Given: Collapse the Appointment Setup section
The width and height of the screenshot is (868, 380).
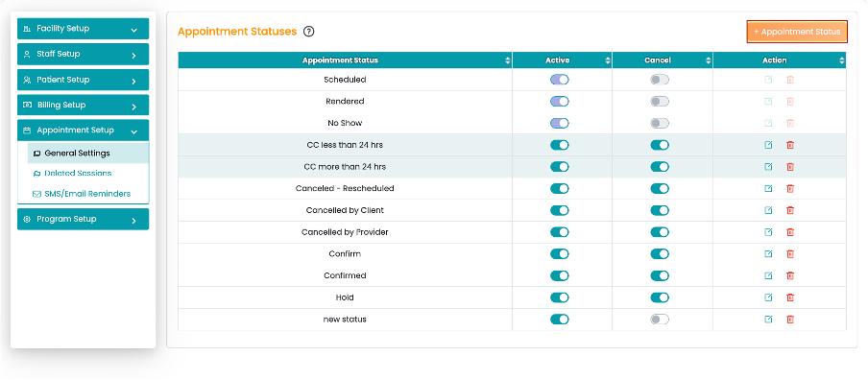Looking at the screenshot, I should (x=83, y=131).
